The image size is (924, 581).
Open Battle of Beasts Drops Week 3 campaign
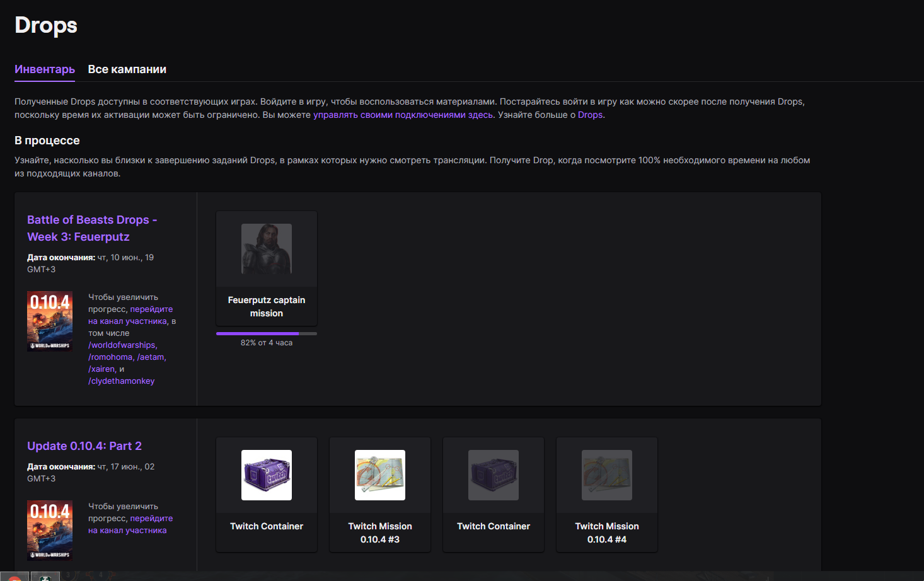pyautogui.click(x=91, y=228)
